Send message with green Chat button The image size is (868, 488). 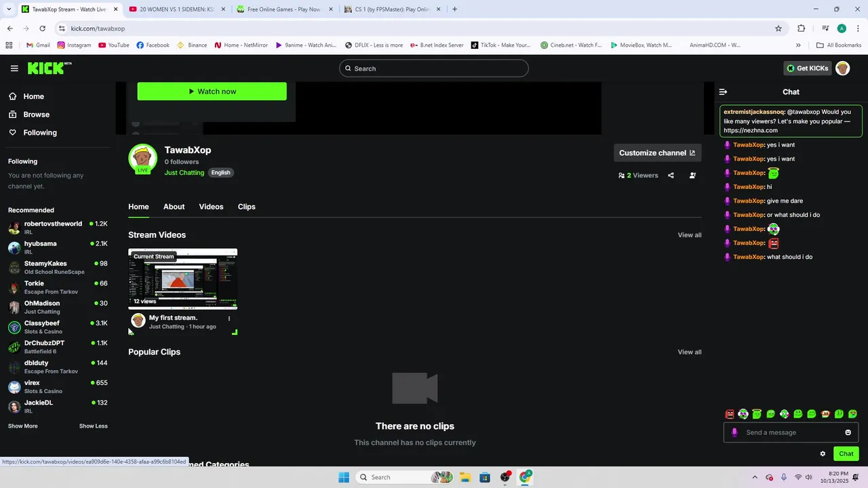[846, 454]
